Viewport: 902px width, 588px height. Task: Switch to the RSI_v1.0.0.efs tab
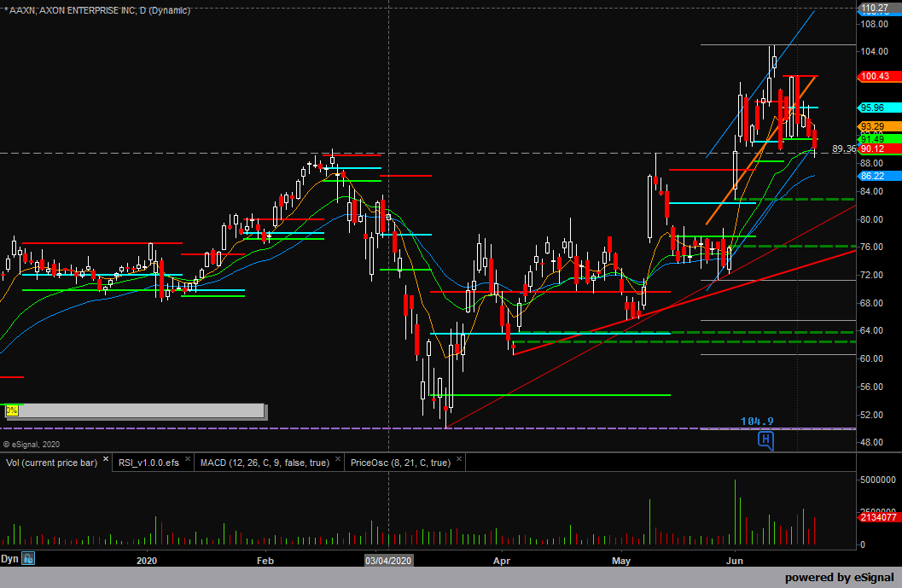pyautogui.click(x=148, y=463)
